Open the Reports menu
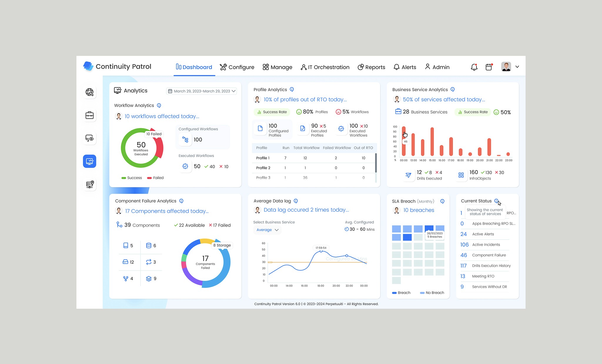The image size is (602, 364). pyautogui.click(x=371, y=67)
